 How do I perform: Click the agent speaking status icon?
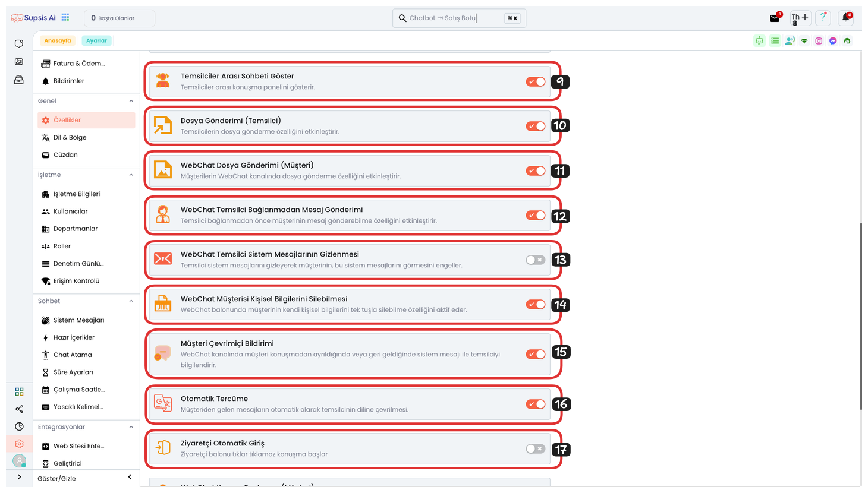click(x=790, y=41)
